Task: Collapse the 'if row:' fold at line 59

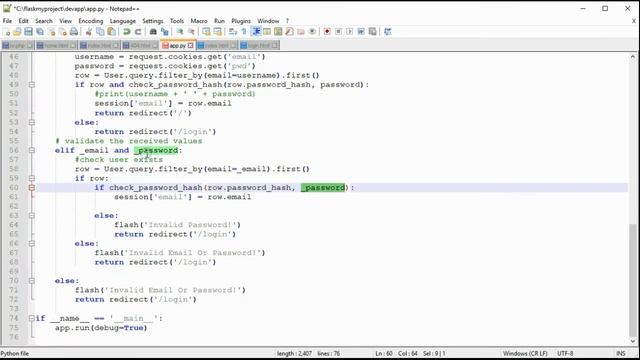Action: click(x=31, y=178)
